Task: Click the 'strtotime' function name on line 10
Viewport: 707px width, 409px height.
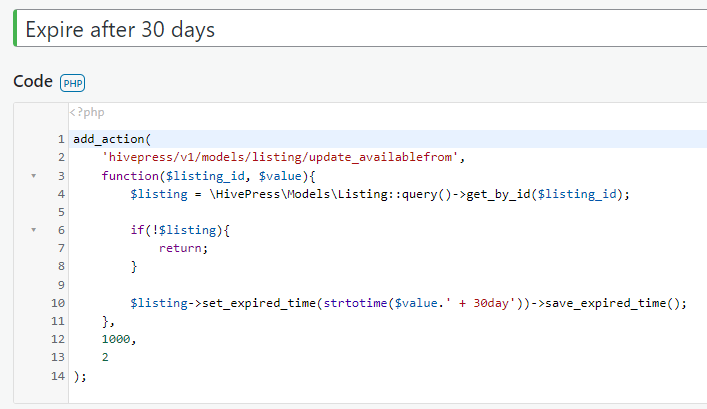Action: 355,303
